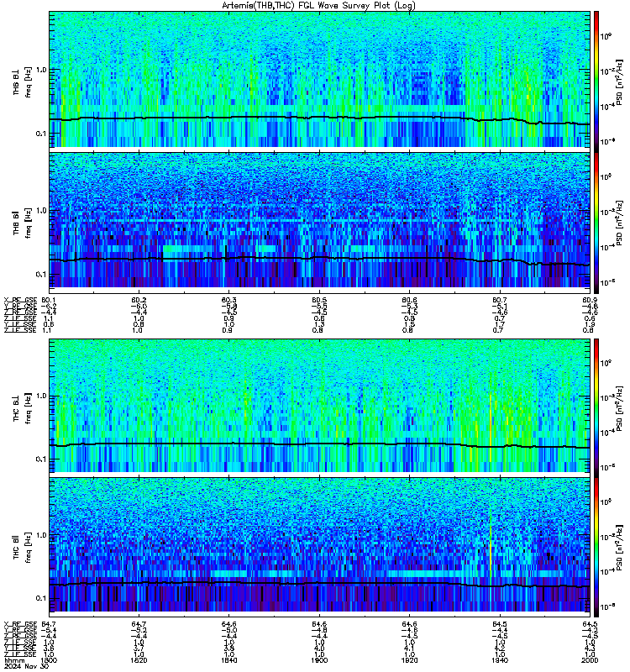Click the Y_RE_GSE value -5.4
The width and height of the screenshot is (630, 672).
click(x=49, y=630)
